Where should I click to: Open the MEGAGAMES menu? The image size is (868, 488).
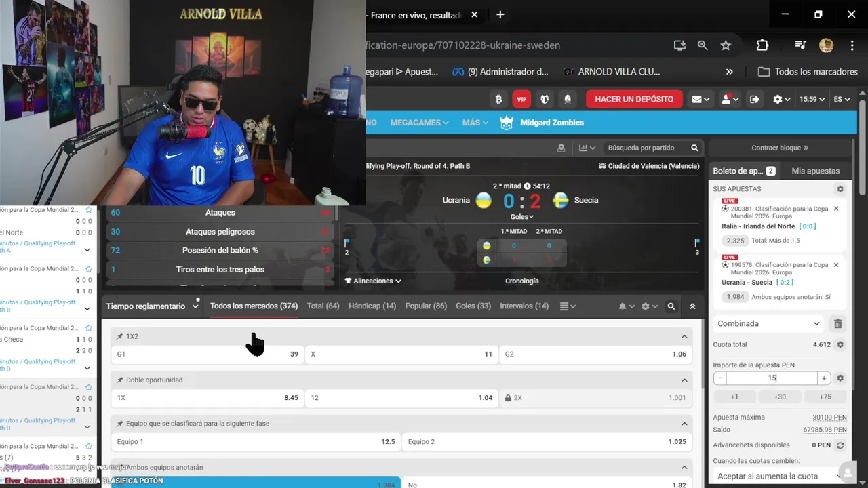point(419,123)
